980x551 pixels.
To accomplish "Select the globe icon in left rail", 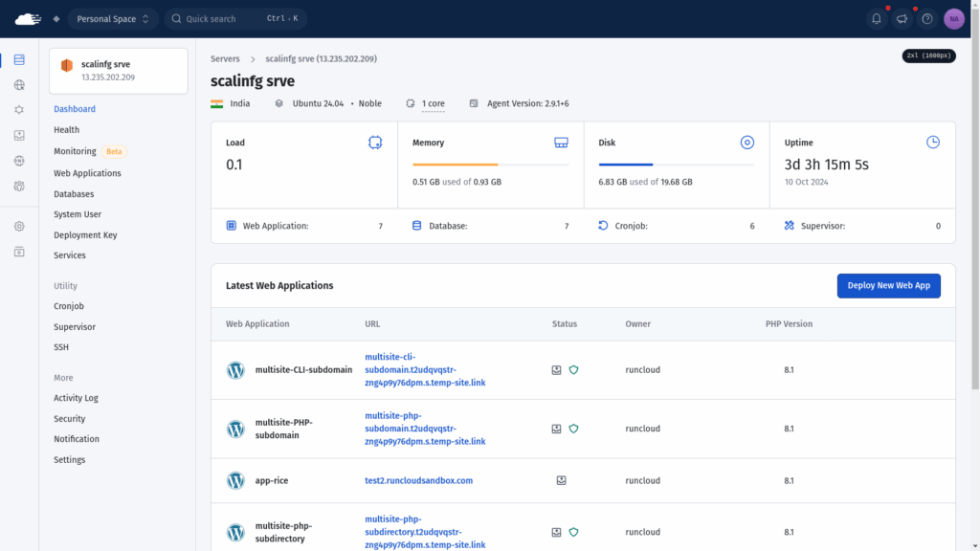I will (x=19, y=85).
